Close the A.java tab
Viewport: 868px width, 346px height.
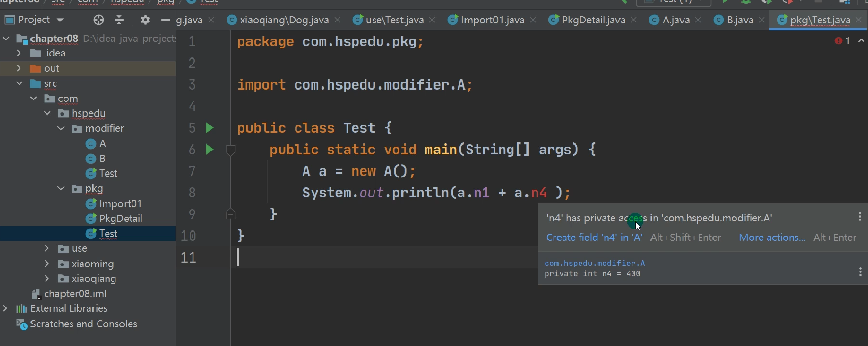(698, 20)
